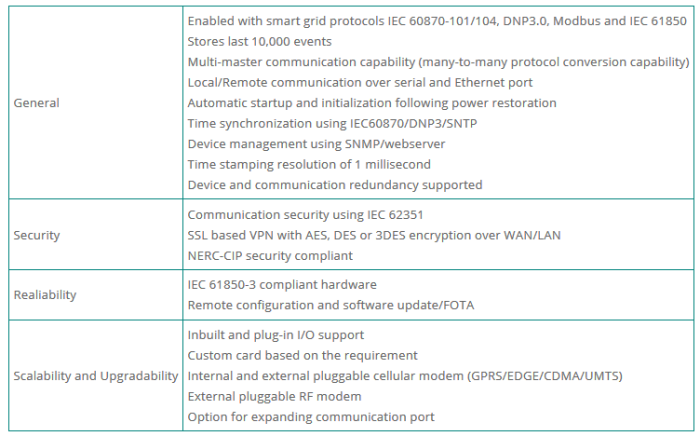Click the Security category label
Viewport: 700px width, 436px height.
coord(37,235)
